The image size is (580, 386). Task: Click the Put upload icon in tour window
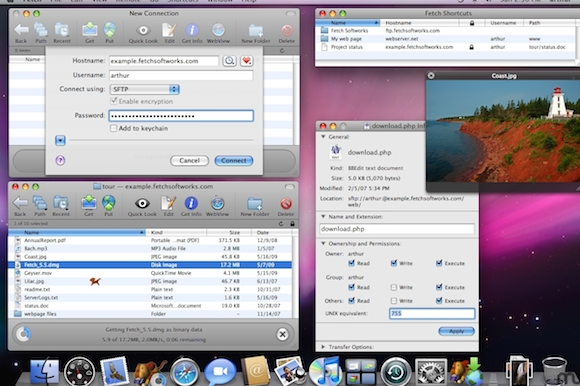pyautogui.click(x=109, y=203)
